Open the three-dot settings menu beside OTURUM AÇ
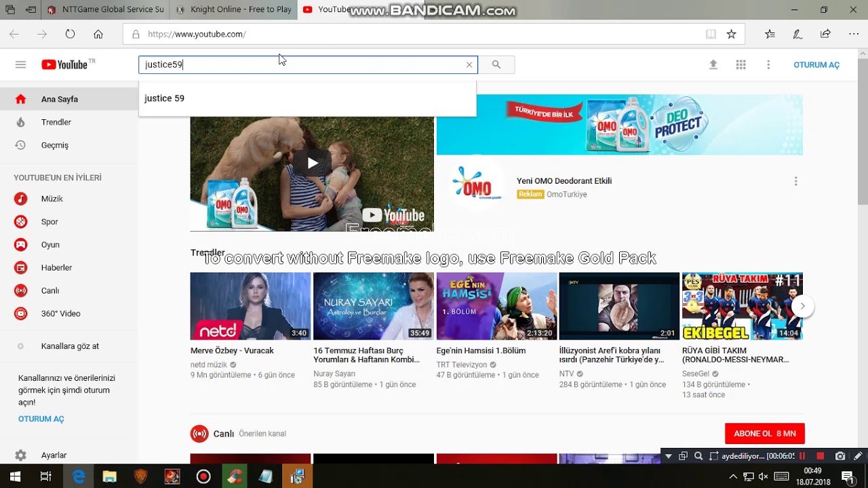Screen dimensions: 868x488 click(x=768, y=64)
